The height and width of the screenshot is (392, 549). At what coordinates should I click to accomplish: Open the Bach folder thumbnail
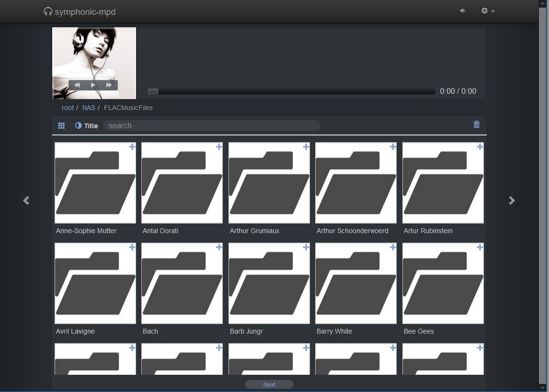[182, 284]
